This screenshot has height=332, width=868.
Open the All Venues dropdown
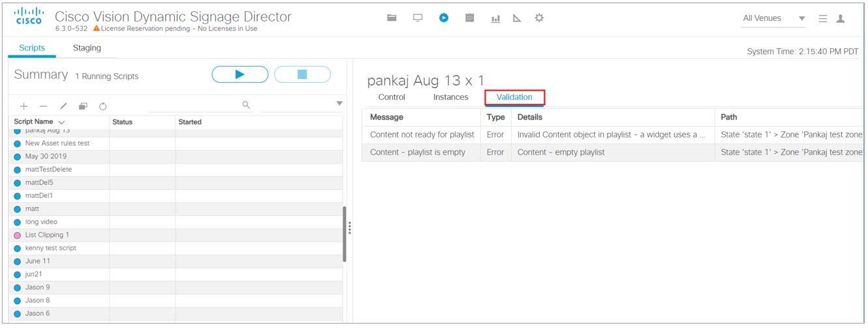[774, 18]
